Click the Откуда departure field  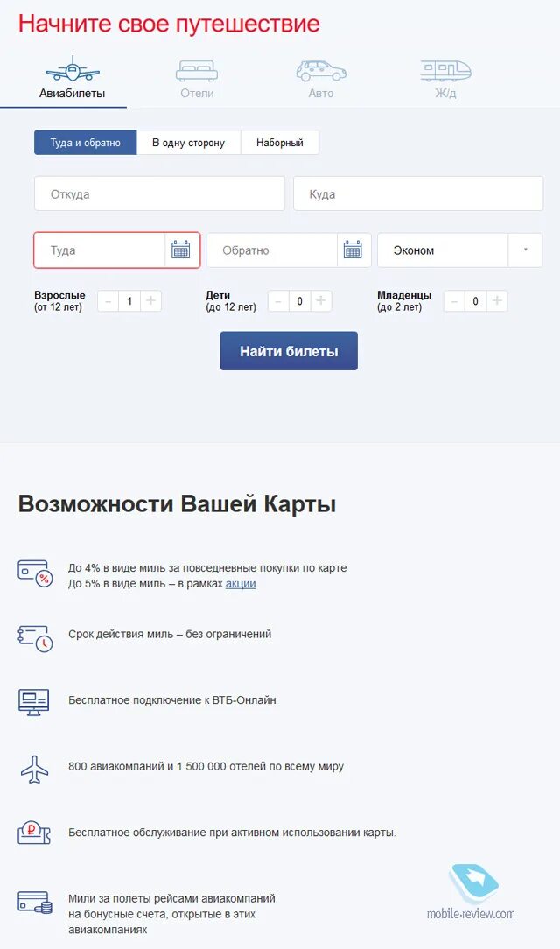[x=159, y=193]
